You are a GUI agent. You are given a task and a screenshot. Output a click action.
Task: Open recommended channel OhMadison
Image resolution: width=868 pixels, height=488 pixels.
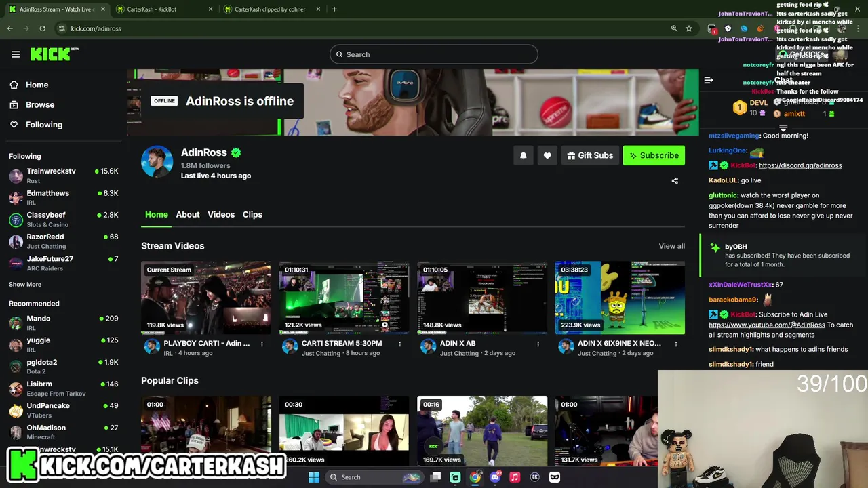tap(64, 432)
